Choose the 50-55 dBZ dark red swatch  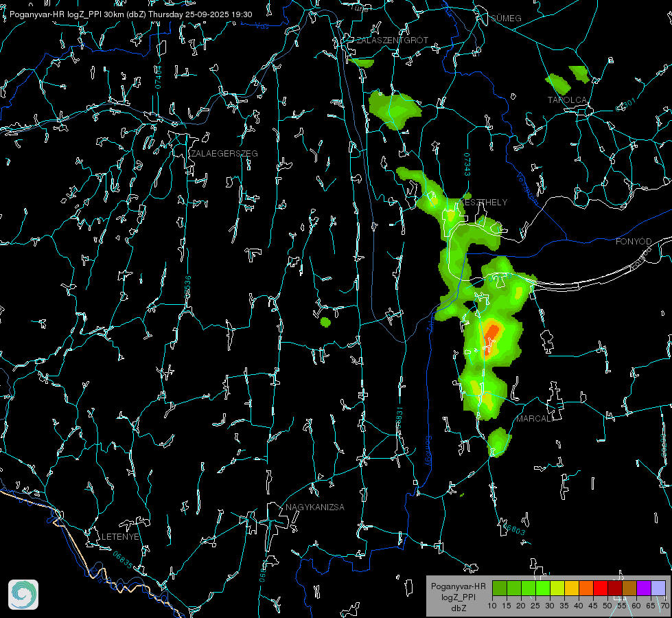615,588
